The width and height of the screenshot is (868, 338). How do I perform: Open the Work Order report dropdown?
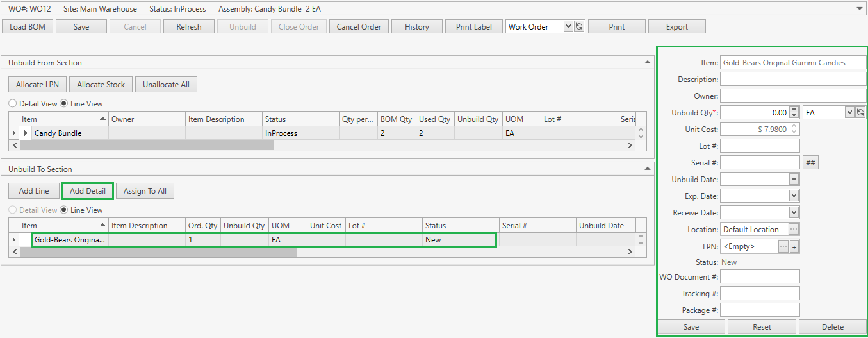(568, 27)
